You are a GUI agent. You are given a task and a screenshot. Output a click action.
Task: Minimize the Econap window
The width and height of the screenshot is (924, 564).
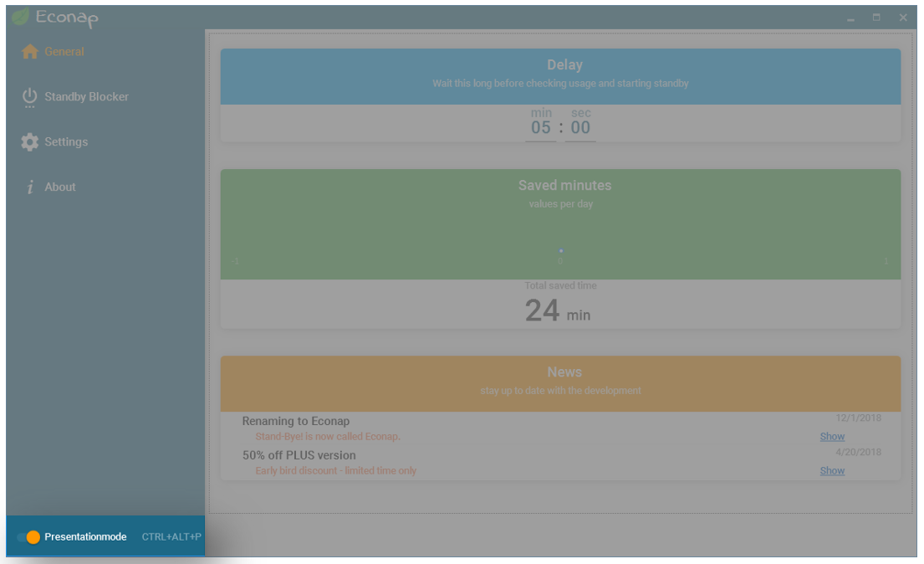(x=850, y=18)
